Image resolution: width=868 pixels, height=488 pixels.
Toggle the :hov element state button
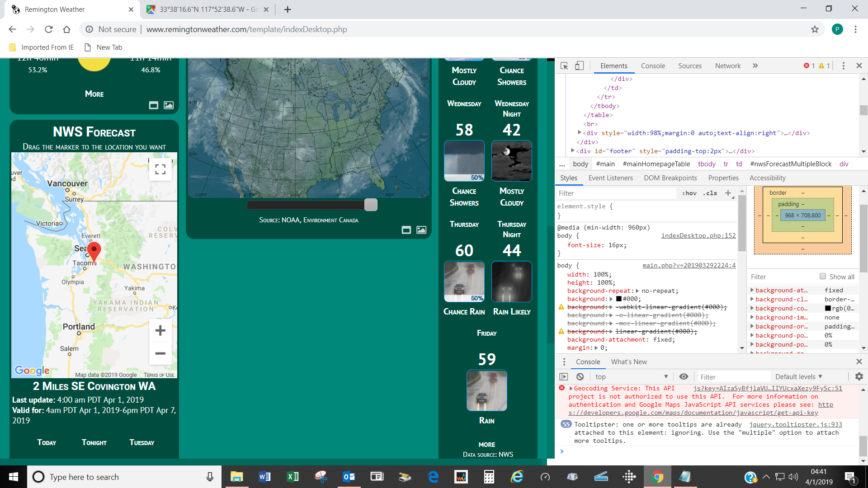(x=689, y=193)
